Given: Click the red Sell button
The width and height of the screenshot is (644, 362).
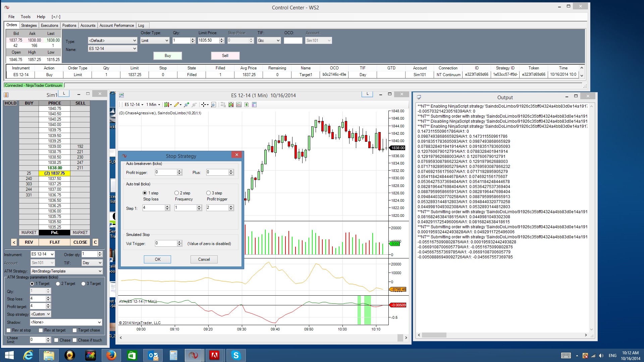Looking at the screenshot, I should (225, 56).
